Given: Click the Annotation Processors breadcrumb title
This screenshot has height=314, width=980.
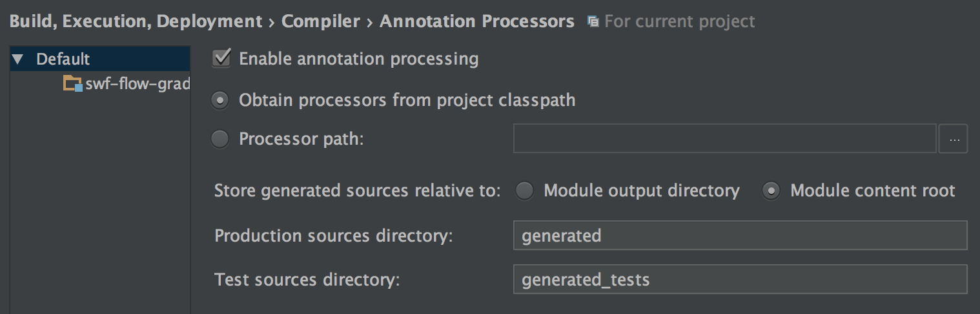Looking at the screenshot, I should coord(476,21).
